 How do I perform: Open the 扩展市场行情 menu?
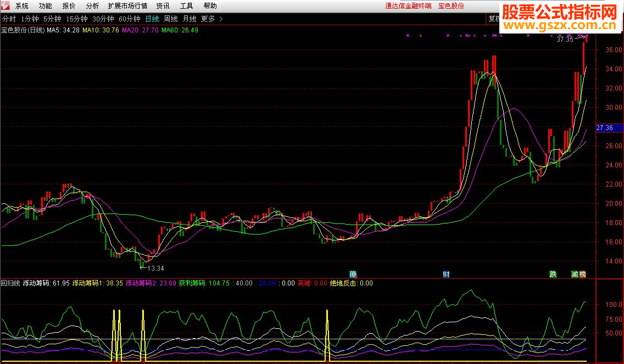tap(128, 6)
